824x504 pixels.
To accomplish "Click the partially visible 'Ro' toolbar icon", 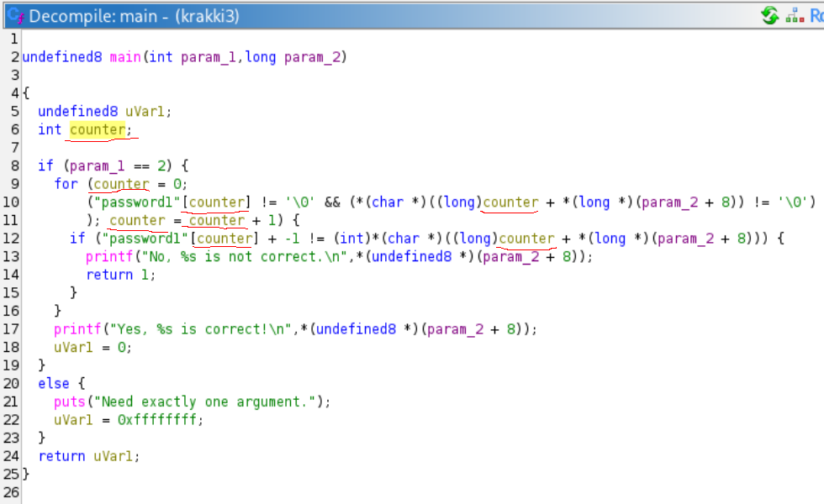I will (x=815, y=15).
